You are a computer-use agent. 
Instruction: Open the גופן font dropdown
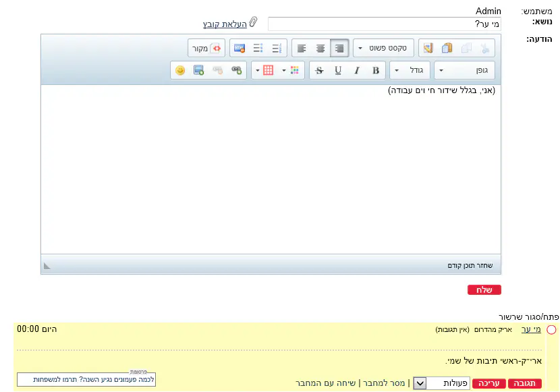point(464,70)
